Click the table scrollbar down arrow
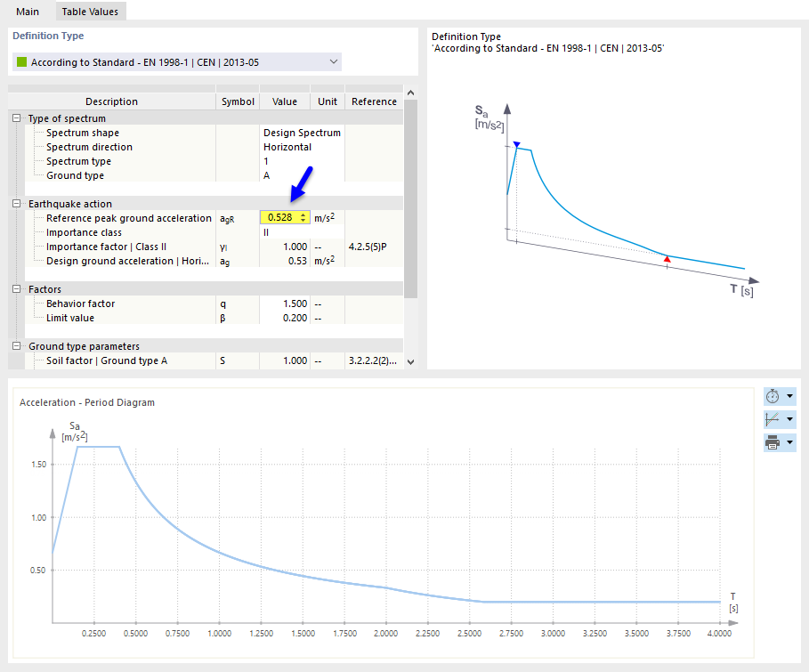 [409, 361]
